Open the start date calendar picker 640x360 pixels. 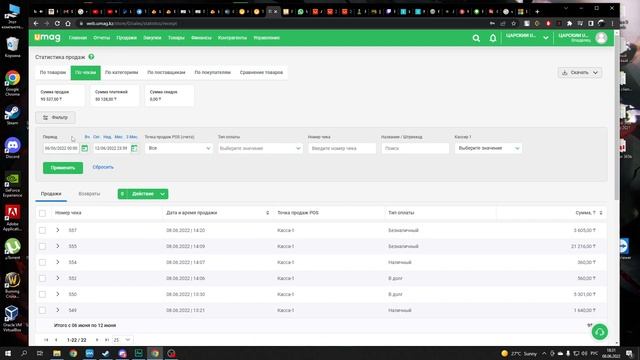[84, 148]
